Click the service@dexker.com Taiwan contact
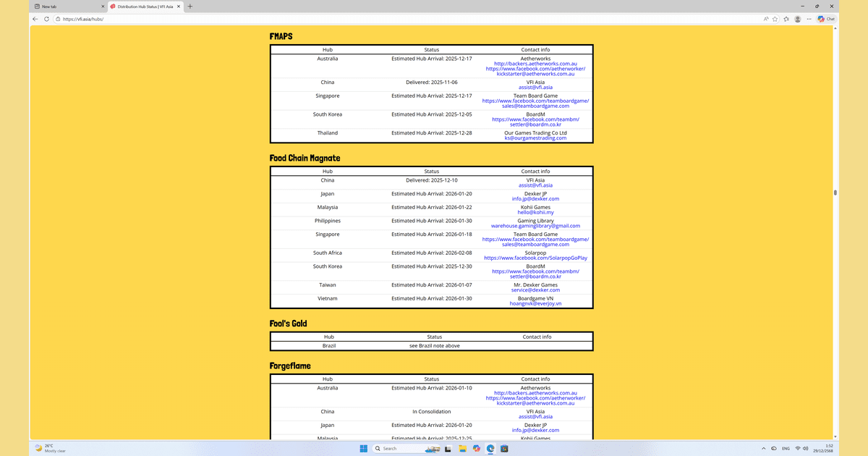This screenshot has height=456, width=868. pyautogui.click(x=535, y=290)
